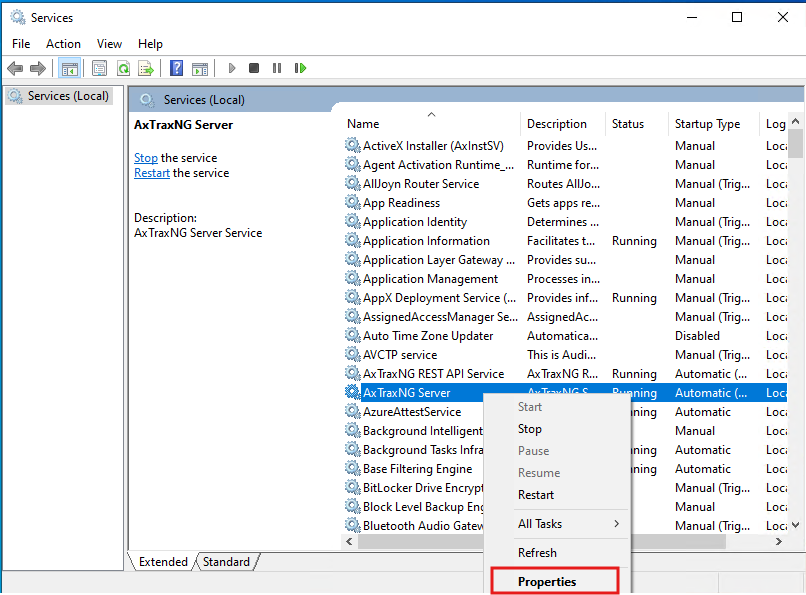Sort services by the Startup Type column
Viewport: 806px width, 595px height.
point(707,124)
